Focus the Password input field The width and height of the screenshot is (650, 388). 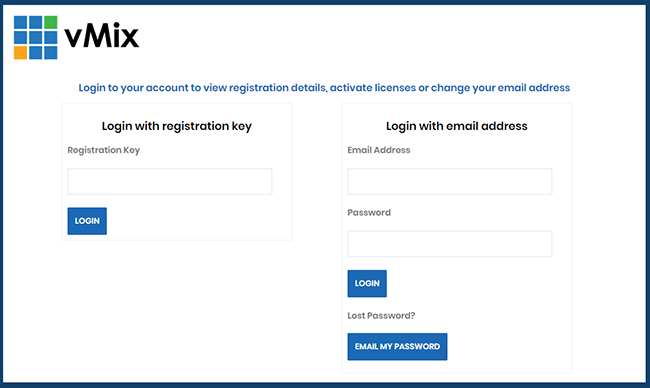450,244
